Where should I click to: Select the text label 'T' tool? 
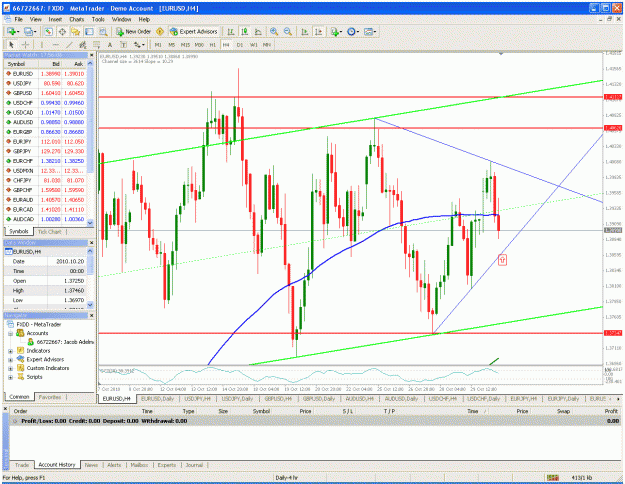click(123, 45)
